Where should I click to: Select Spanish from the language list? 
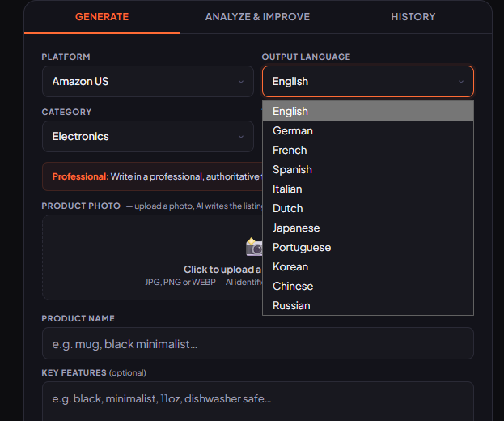[368, 170]
